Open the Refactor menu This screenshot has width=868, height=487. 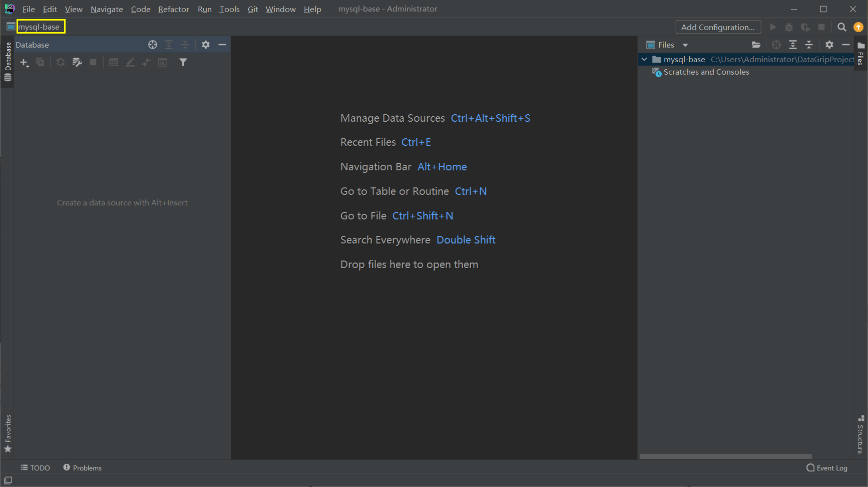click(x=174, y=9)
